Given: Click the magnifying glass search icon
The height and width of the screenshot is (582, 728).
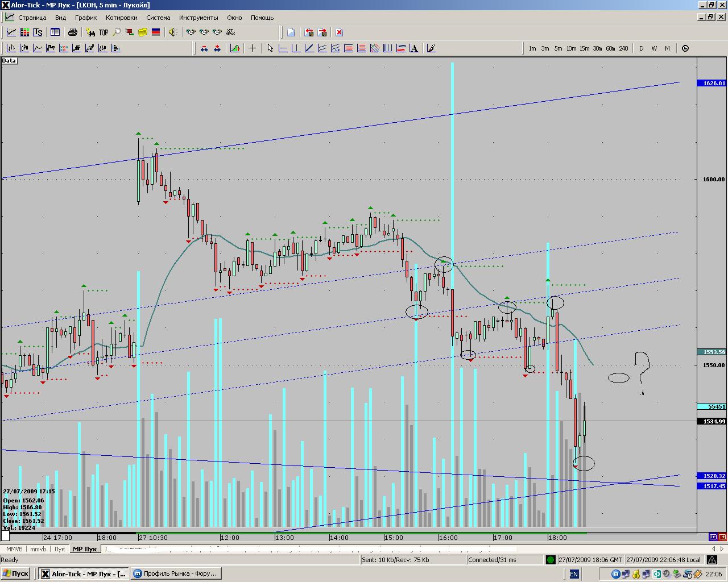Looking at the screenshot, I should pyautogui.click(x=117, y=32).
